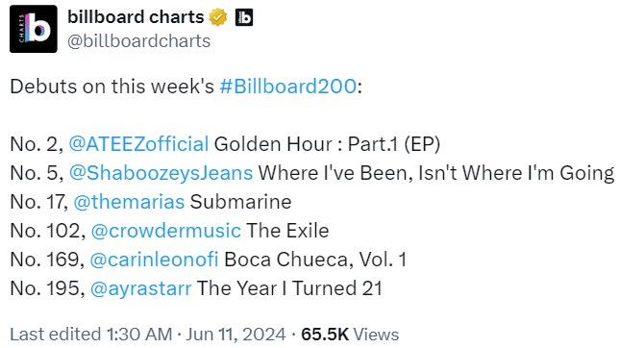The width and height of the screenshot is (644, 348).
Task: Click the Billboard affiliate badge icon
Action: (x=244, y=17)
